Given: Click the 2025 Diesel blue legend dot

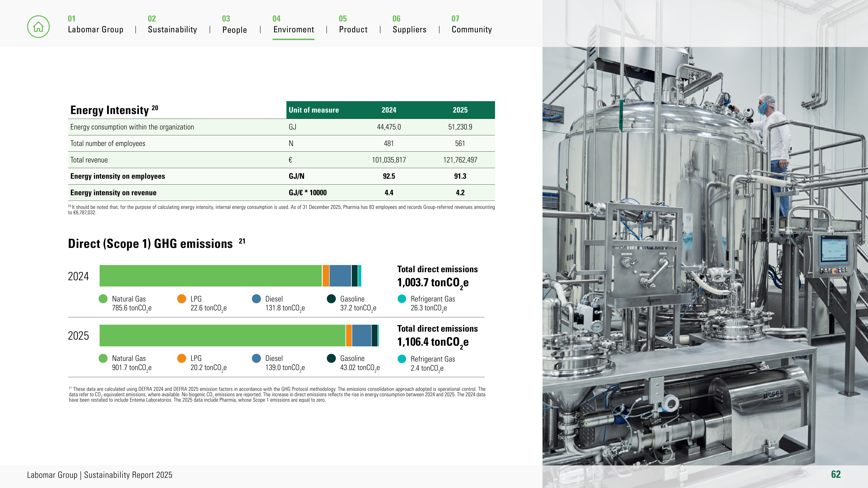Looking at the screenshot, I should click(256, 358).
